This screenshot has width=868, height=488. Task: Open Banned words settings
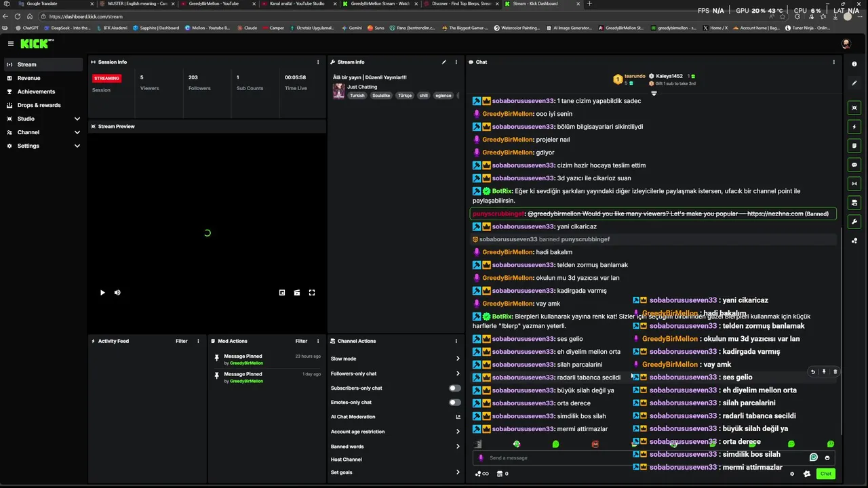click(395, 447)
